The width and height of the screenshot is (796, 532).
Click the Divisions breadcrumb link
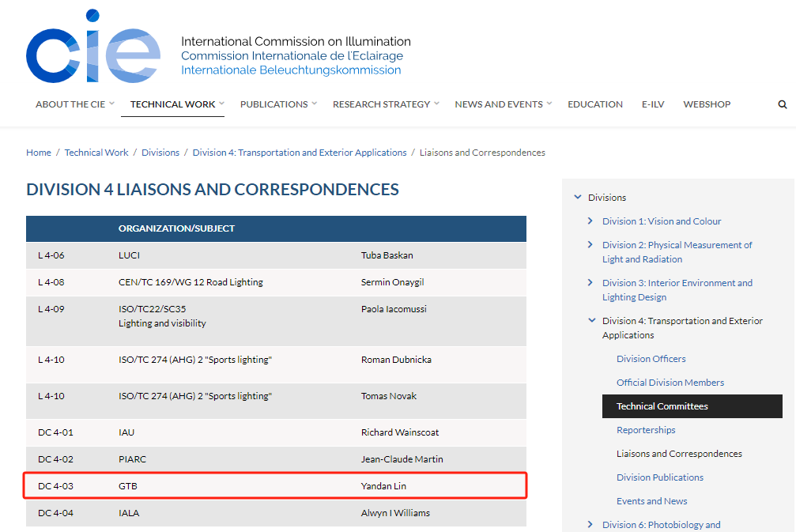pos(160,153)
